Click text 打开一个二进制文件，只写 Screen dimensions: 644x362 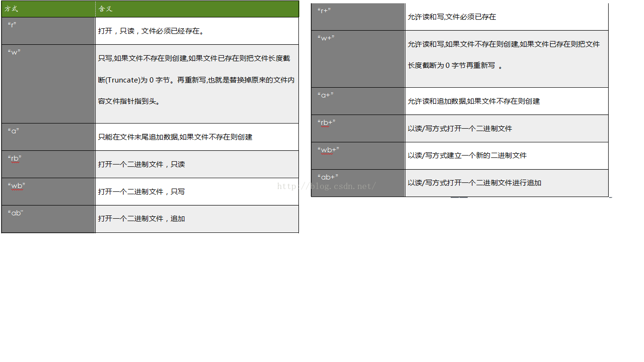tap(141, 192)
